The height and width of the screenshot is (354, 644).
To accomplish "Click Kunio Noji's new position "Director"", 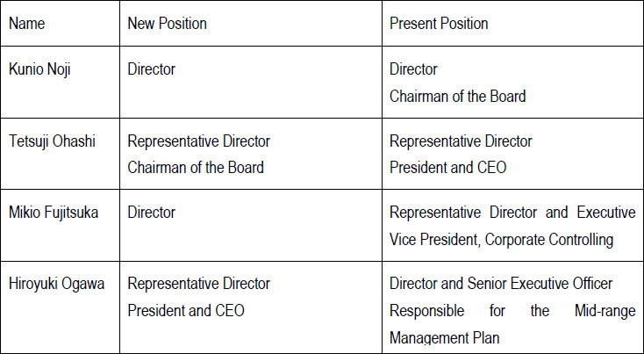I will coord(152,69).
